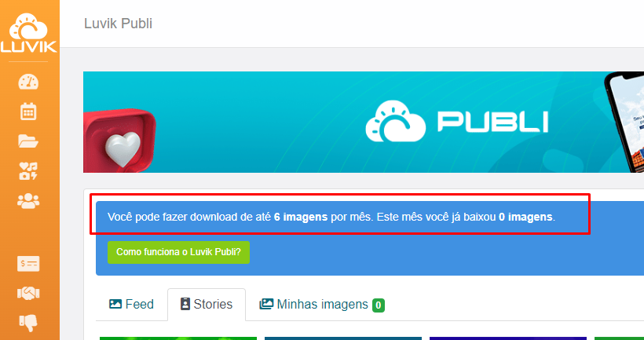Image resolution: width=644 pixels, height=340 pixels.
Task: Select the Stories tab
Action: pos(207,305)
